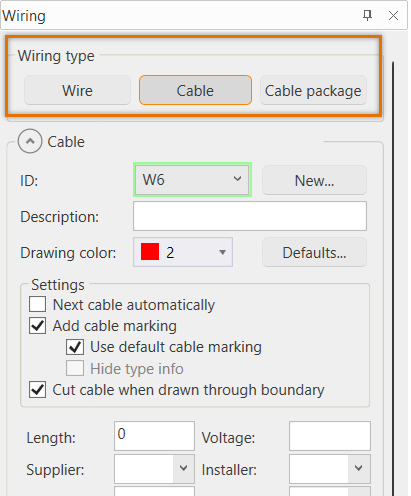Choose Cable package wiring type
Image resolution: width=411 pixels, height=496 pixels.
313,90
